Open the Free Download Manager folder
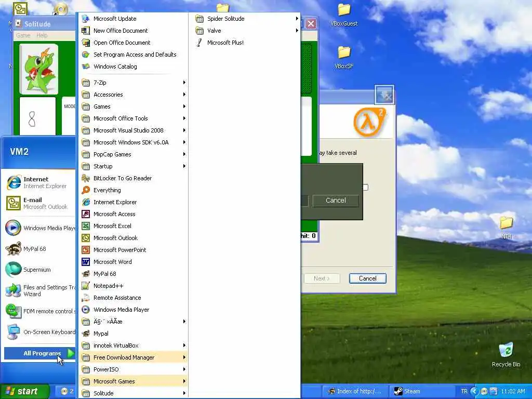532x399 pixels. click(x=133, y=357)
